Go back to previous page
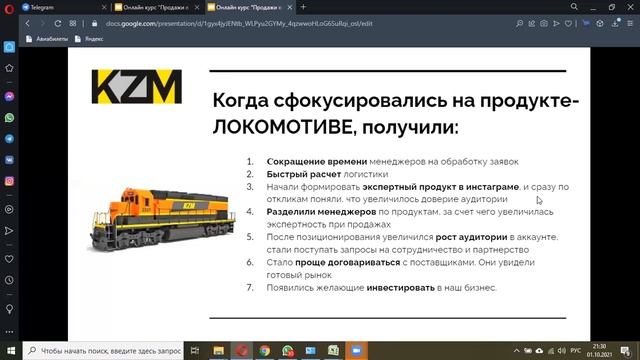Image resolution: width=640 pixels, height=360 pixels. (x=28, y=24)
